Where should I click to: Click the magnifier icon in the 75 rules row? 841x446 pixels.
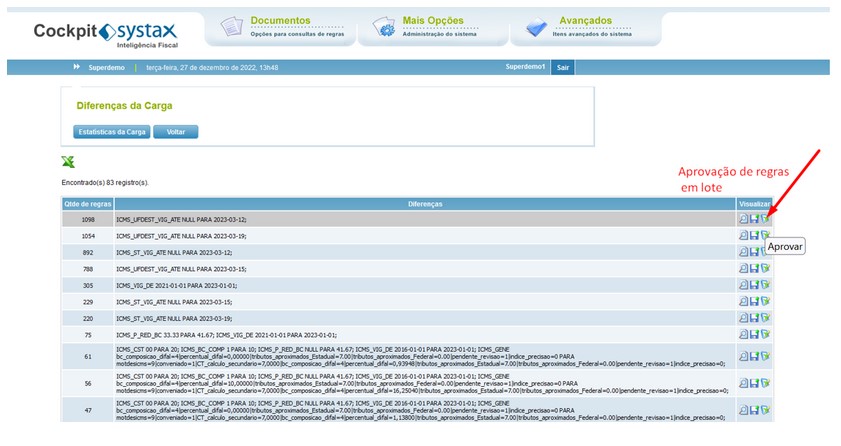pos(743,334)
